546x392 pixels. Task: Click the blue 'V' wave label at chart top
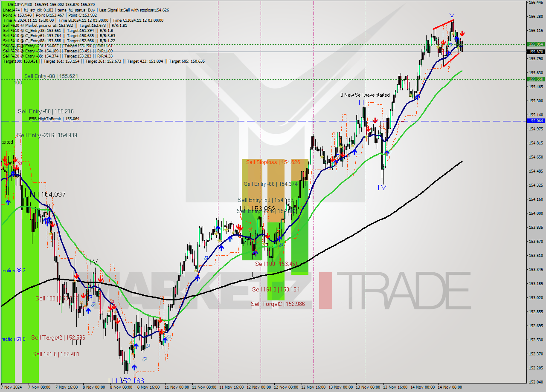[452, 15]
